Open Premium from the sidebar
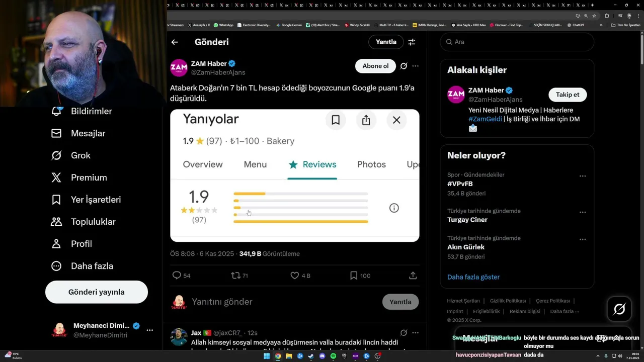644x362 pixels. (79, 177)
